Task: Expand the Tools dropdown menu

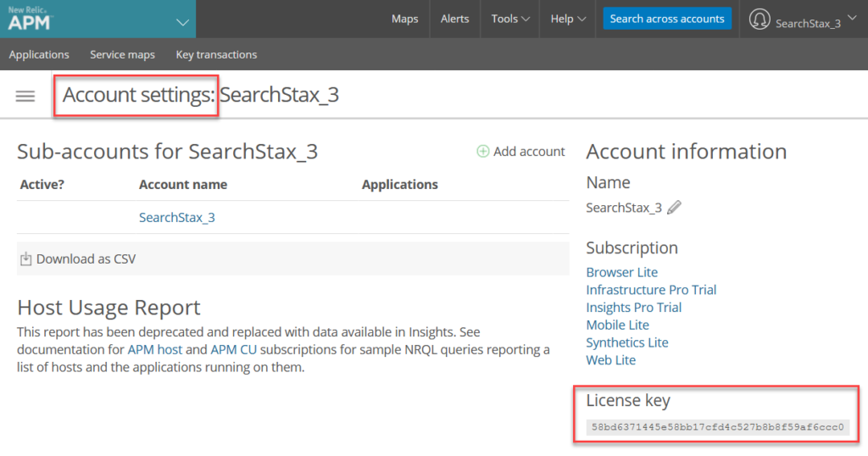Action: pos(510,19)
